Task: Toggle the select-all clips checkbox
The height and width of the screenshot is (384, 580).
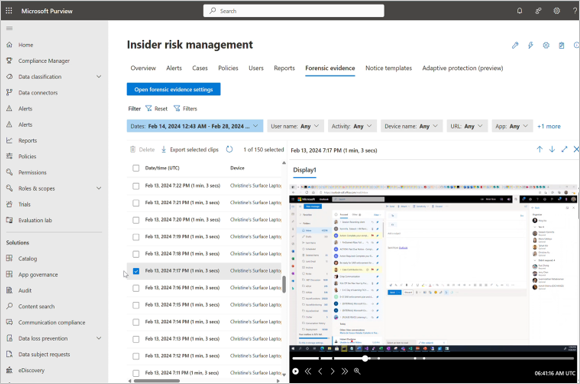Action: [x=136, y=168]
